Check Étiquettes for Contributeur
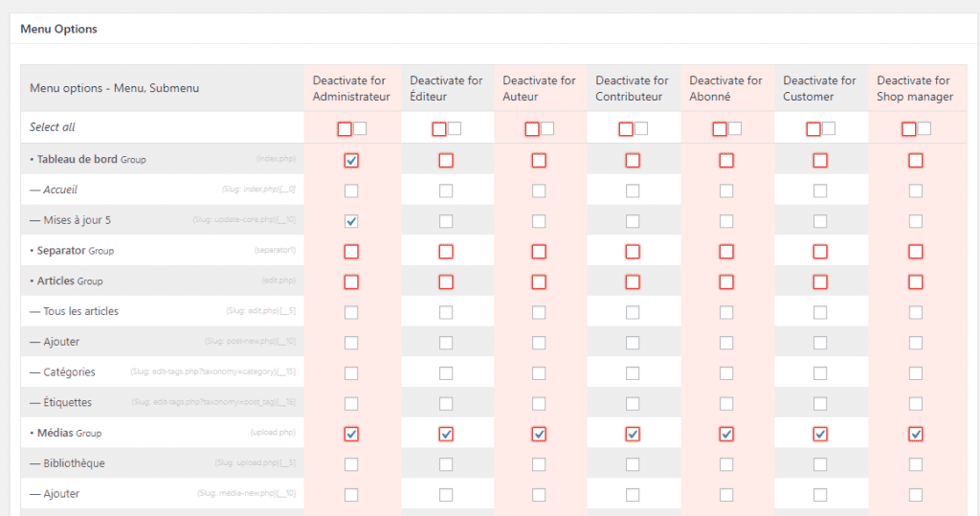This screenshot has height=516, width=980. [x=633, y=403]
